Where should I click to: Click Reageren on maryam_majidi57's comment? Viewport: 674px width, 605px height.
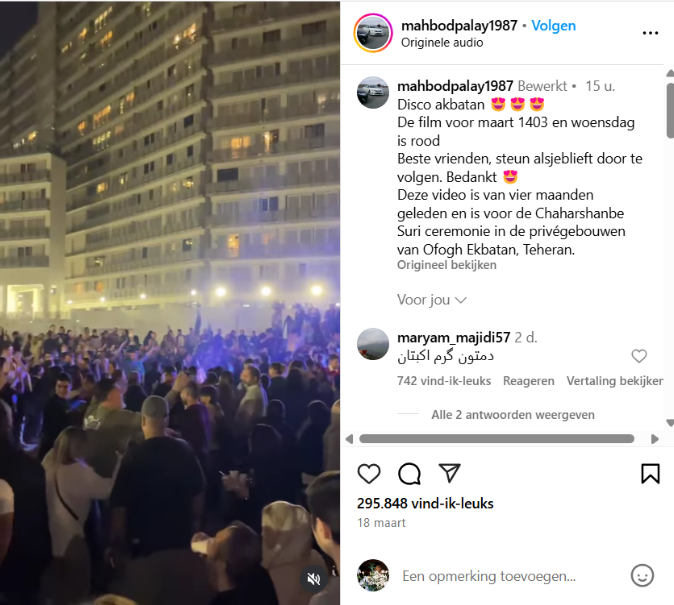[x=528, y=381]
